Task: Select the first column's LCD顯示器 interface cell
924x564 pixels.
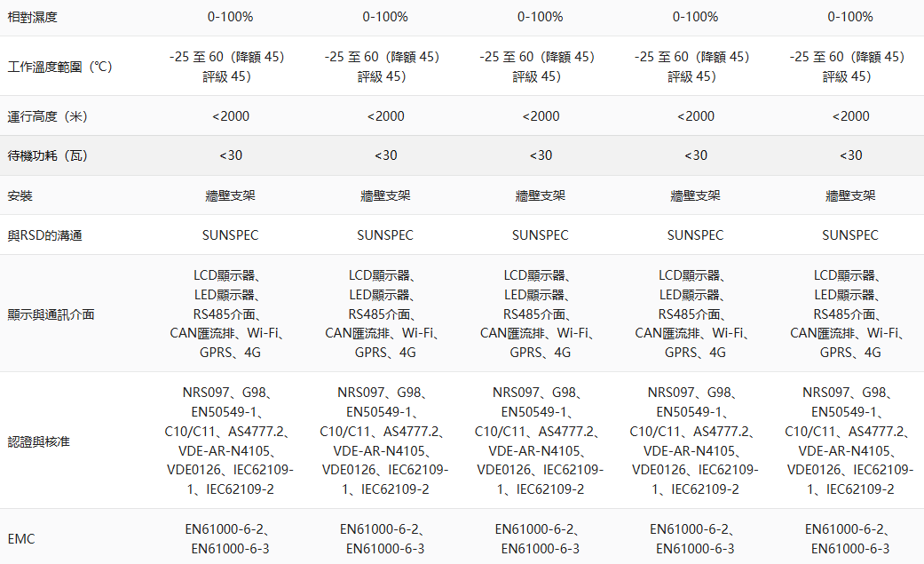Action: coord(230,314)
